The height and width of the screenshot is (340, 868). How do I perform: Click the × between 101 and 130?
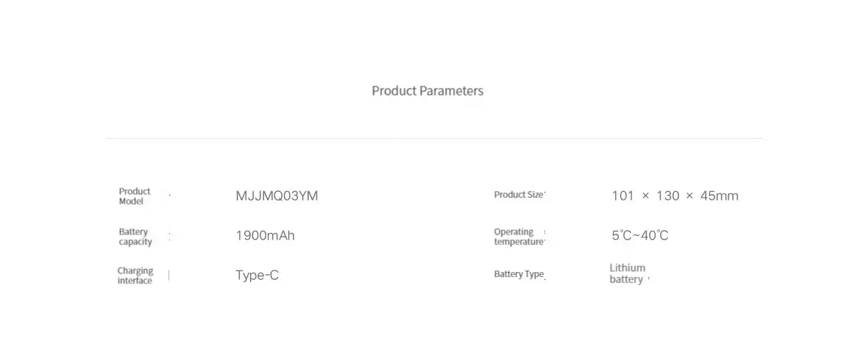[645, 196]
